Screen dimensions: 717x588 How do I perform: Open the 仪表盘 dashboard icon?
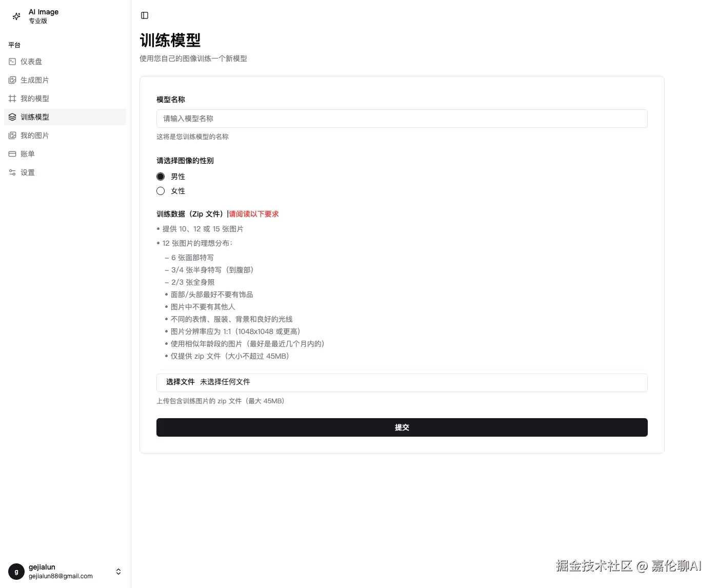click(12, 61)
